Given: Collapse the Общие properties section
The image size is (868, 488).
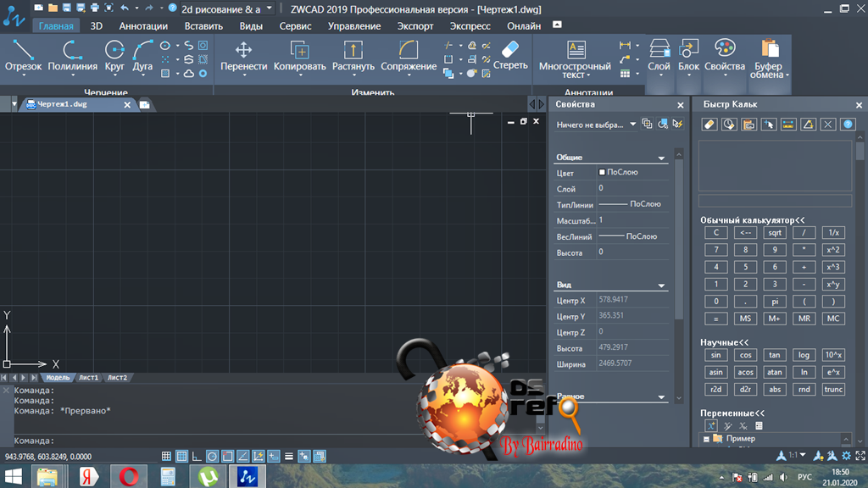Looking at the screenshot, I should [661, 158].
